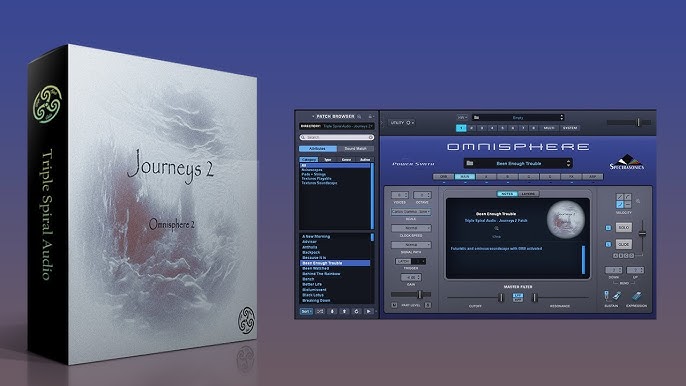686x386 pixels.
Task: Switch to the Attributes tab
Action: (317, 149)
